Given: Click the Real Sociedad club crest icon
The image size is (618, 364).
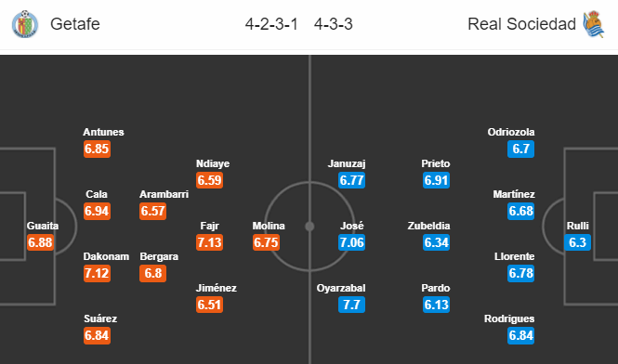Looking at the screenshot, I should point(594,24).
